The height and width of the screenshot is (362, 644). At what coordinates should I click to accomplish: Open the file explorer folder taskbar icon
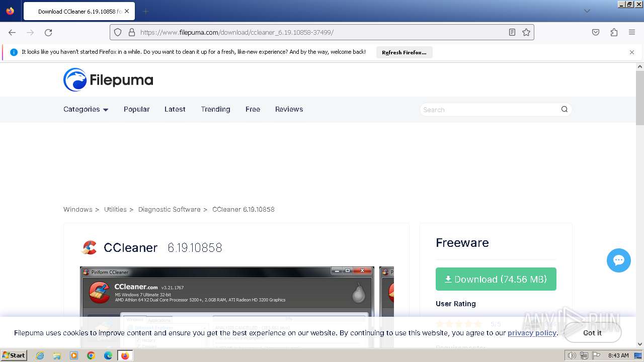(57, 355)
